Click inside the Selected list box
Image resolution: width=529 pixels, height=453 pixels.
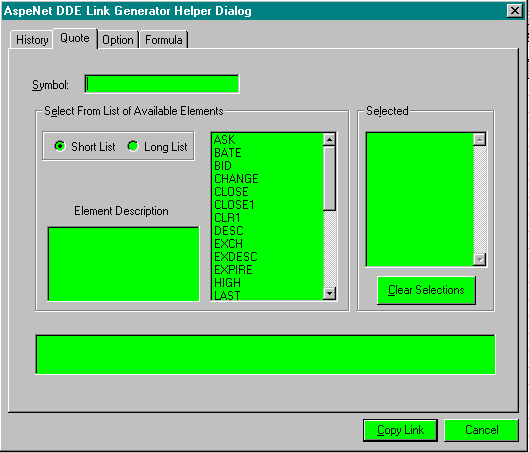[420, 200]
